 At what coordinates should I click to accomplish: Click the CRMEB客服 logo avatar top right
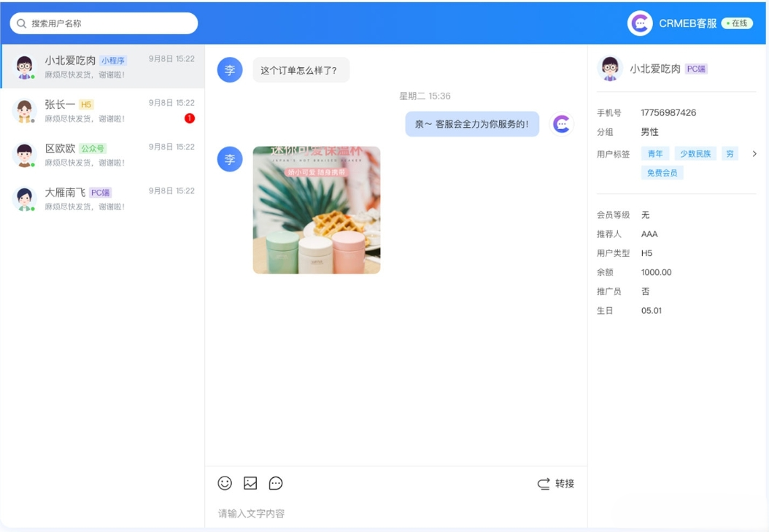(640, 23)
